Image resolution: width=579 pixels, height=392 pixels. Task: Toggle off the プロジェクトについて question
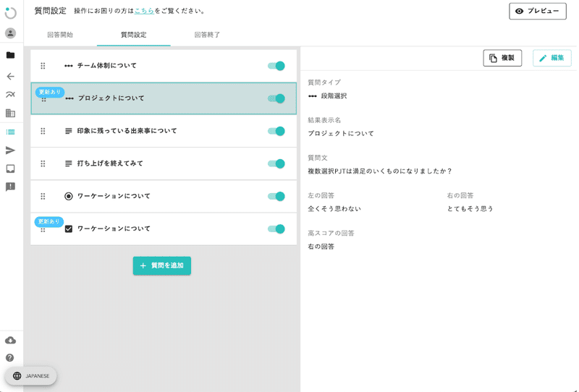point(276,98)
